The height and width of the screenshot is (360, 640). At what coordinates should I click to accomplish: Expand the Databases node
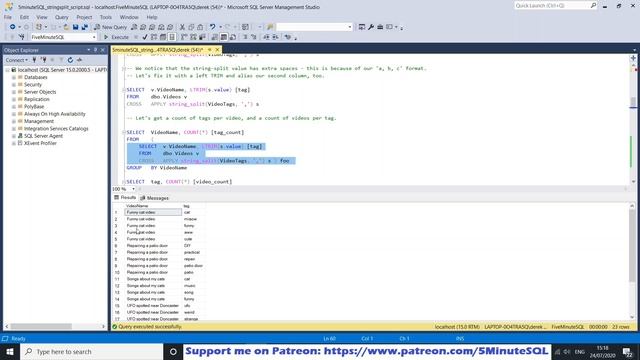pyautogui.click(x=13, y=77)
